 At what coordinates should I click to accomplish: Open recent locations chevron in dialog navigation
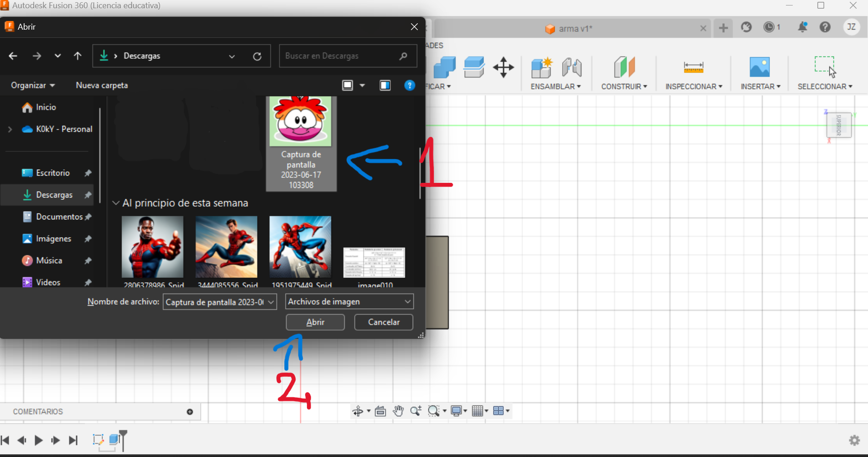click(57, 56)
